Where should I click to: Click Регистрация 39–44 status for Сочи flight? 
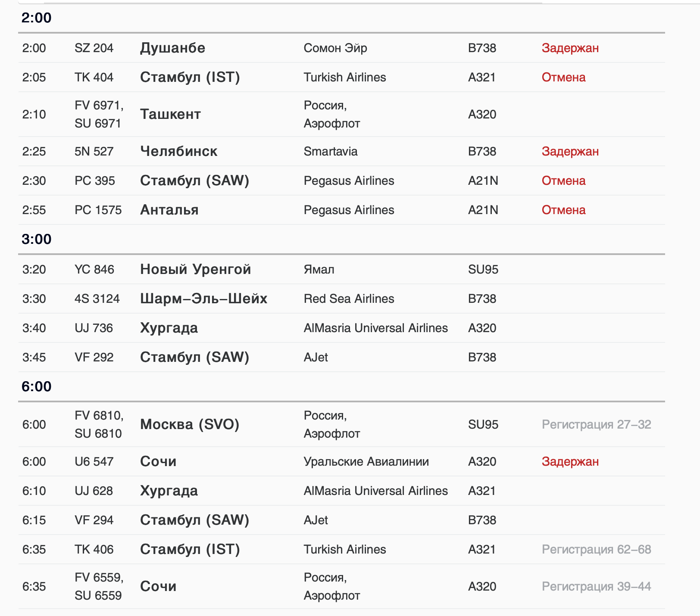click(x=596, y=586)
